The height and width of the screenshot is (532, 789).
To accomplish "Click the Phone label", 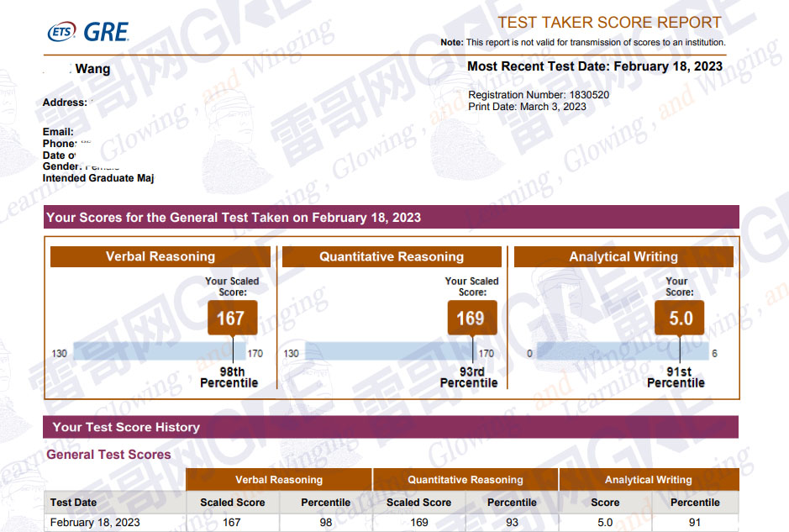I will (60, 144).
